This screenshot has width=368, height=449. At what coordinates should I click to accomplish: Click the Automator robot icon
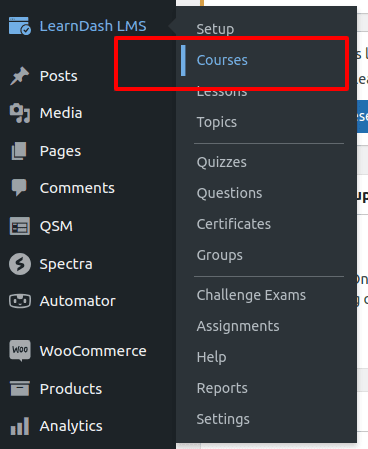(20, 301)
